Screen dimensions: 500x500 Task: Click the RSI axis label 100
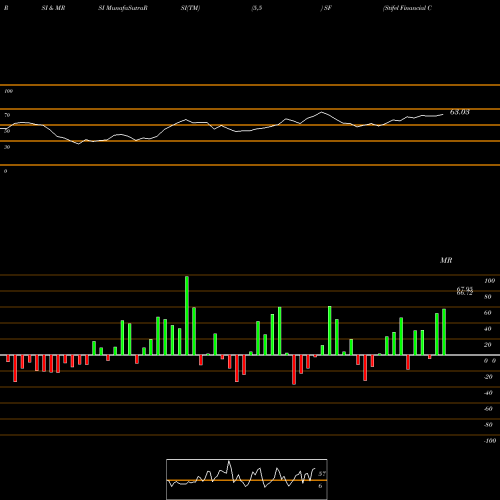coord(9,91)
